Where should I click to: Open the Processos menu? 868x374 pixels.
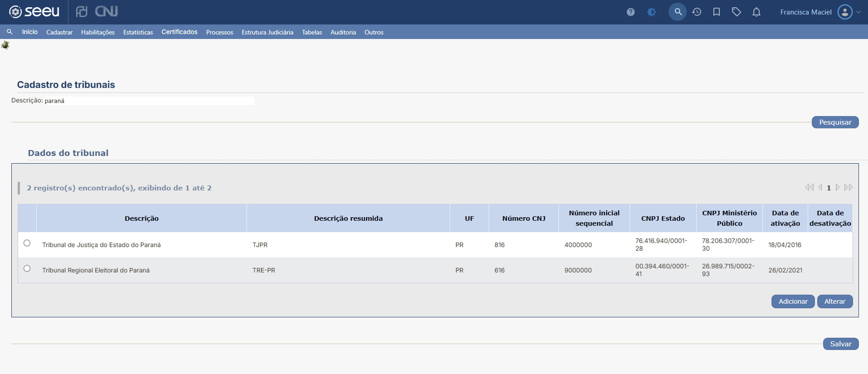pyautogui.click(x=220, y=32)
